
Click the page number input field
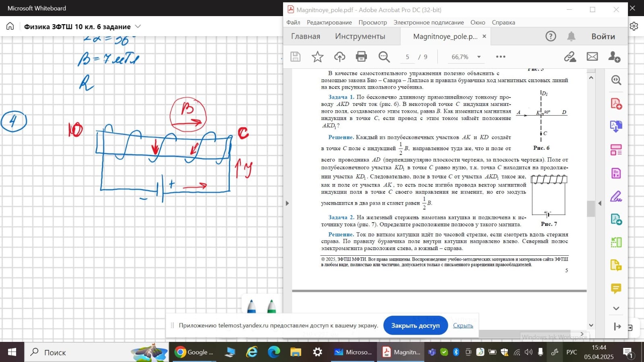[x=408, y=57]
